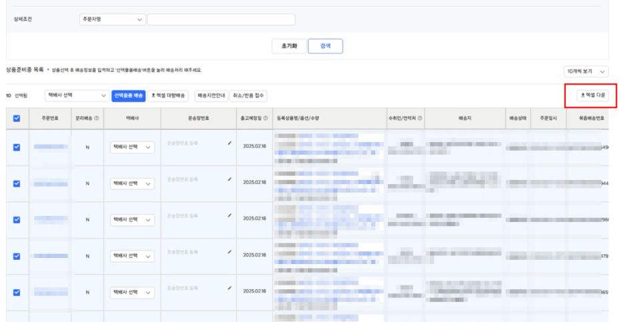Uncheck the third order row checkbox

click(17, 220)
